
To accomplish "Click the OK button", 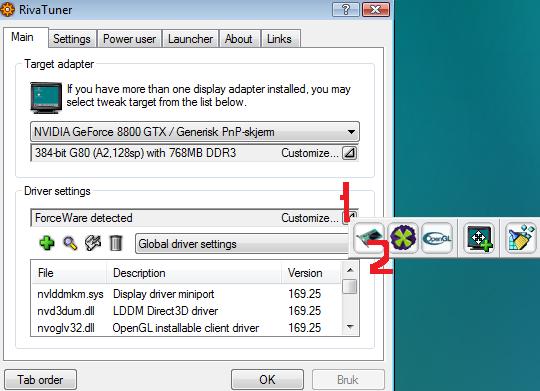I will (267, 380).
